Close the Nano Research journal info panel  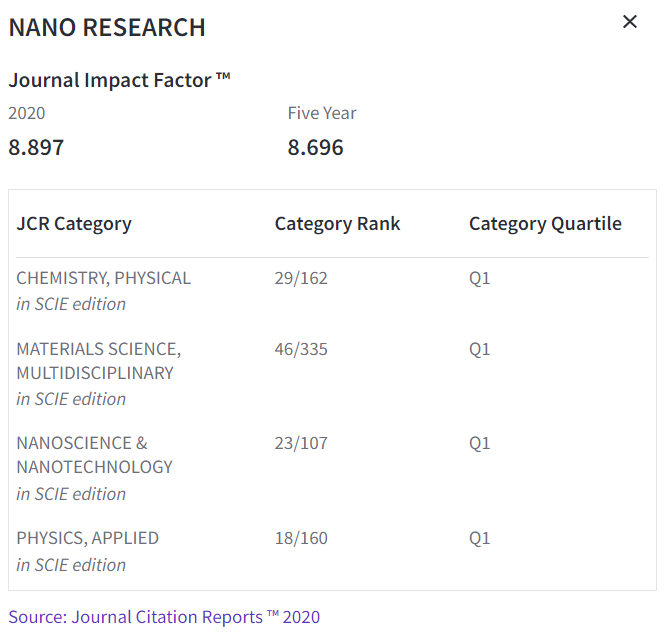point(630,22)
